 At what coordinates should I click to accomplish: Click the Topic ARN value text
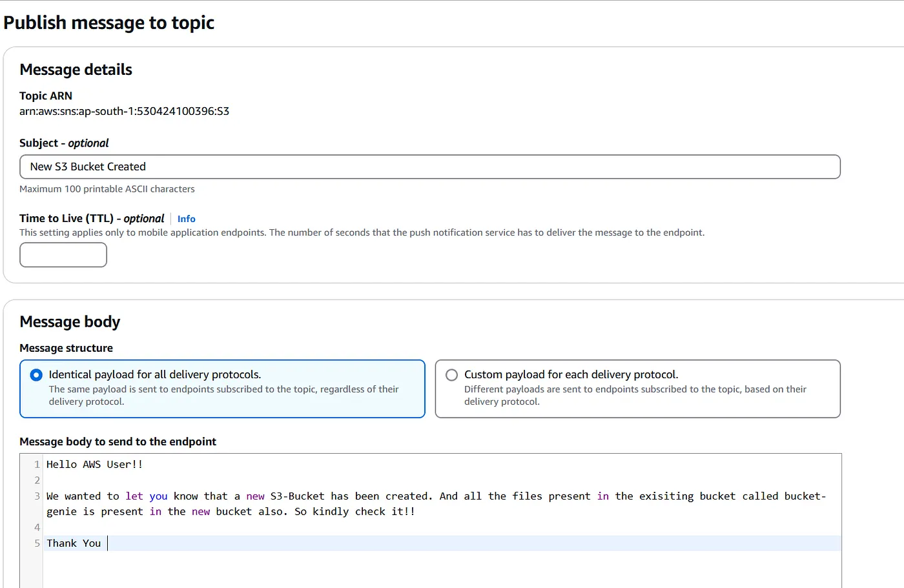[x=124, y=111]
